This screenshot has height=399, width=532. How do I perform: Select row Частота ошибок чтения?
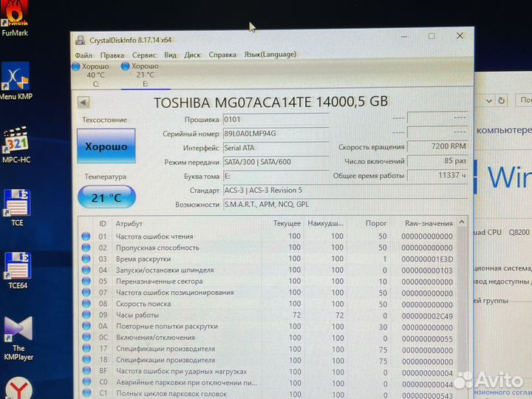pyautogui.click(x=268, y=236)
